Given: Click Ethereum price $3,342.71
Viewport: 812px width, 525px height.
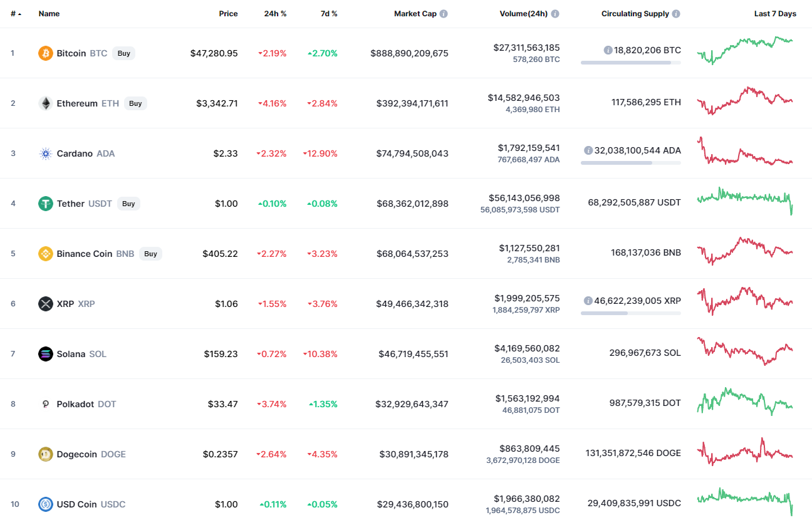Looking at the screenshot, I should tap(217, 103).
